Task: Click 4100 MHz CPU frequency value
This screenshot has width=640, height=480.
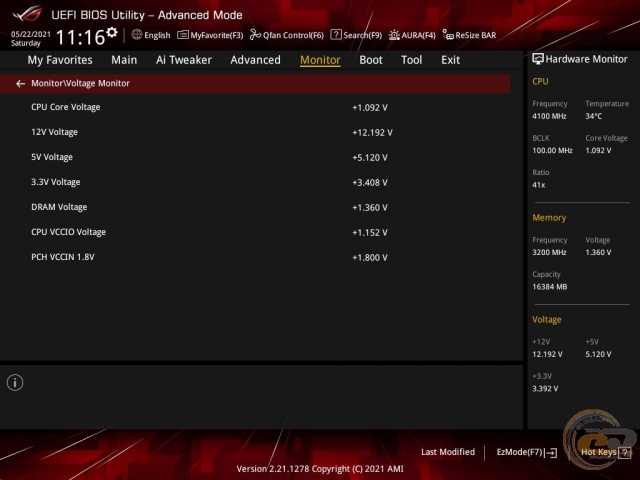Action: pyautogui.click(x=549, y=116)
